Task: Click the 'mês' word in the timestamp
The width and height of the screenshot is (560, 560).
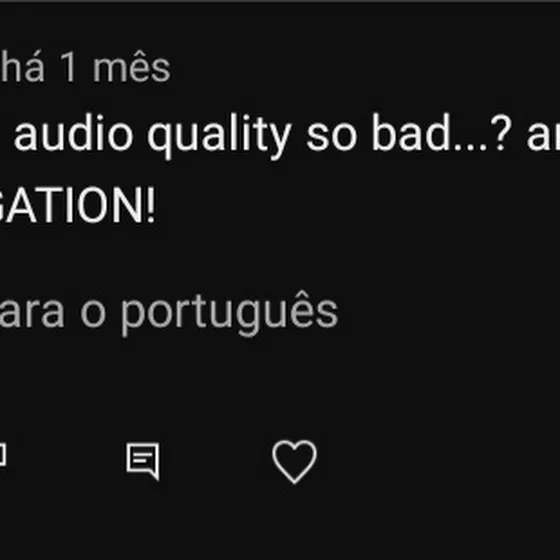Action: click(131, 67)
